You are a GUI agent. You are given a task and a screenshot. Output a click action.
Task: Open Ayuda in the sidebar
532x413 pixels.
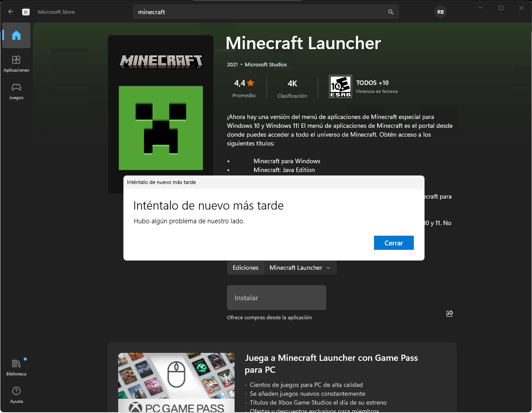coord(16,395)
